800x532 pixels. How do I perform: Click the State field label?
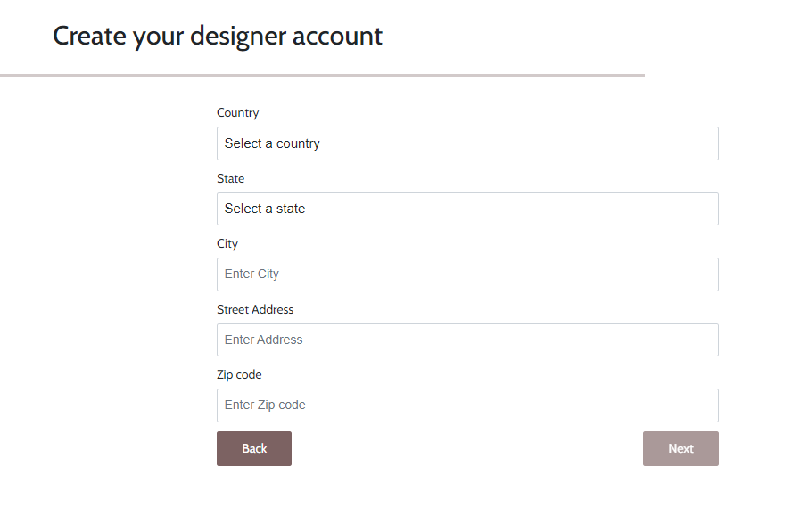click(x=230, y=178)
